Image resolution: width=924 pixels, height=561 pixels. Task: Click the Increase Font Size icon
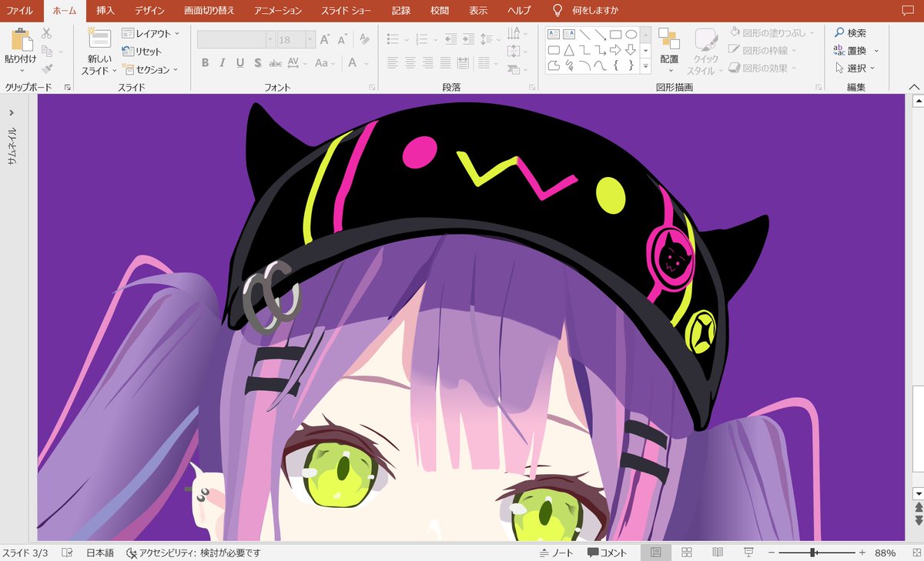pyautogui.click(x=325, y=39)
